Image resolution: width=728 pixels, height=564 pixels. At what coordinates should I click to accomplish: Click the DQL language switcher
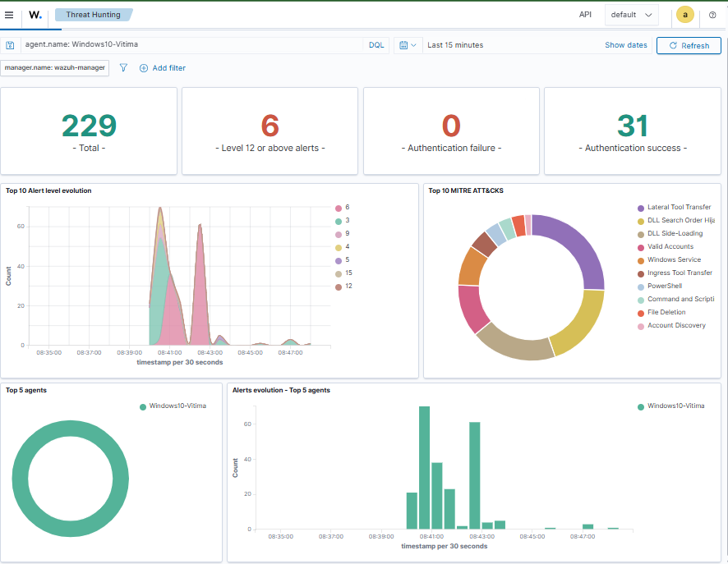(376, 45)
